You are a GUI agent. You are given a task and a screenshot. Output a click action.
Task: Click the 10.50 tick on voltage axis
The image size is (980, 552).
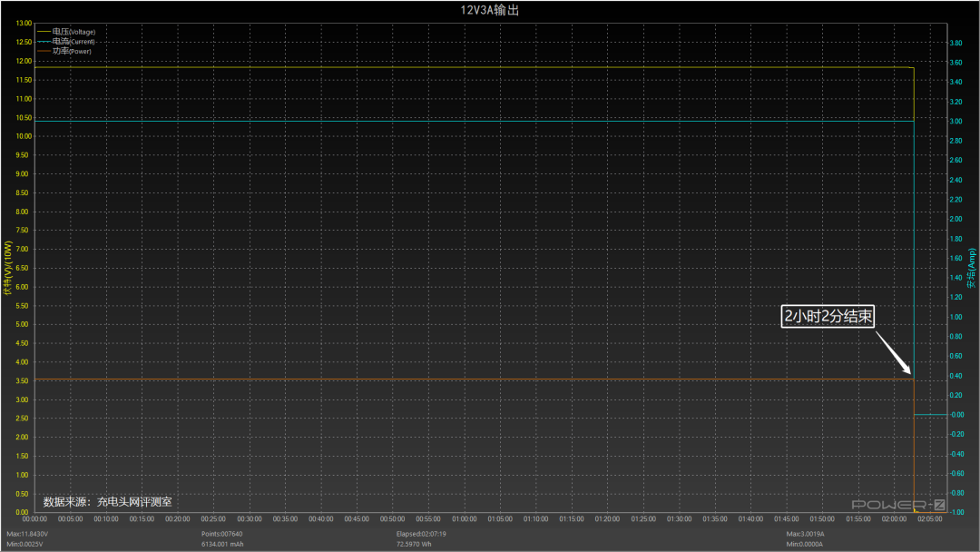click(x=24, y=117)
